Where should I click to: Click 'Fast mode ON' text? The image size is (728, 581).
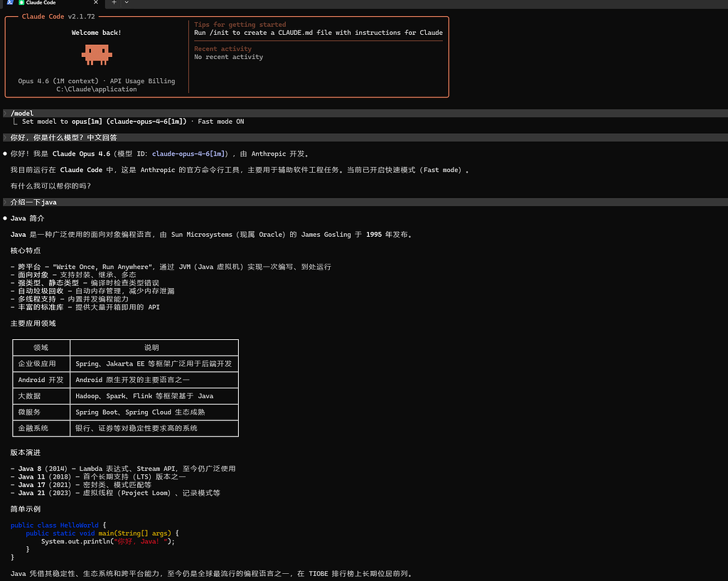click(220, 121)
